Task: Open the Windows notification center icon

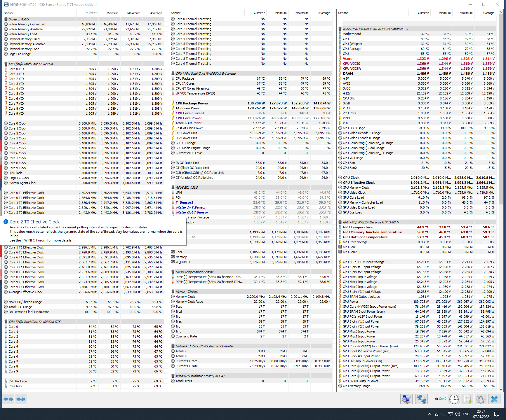Action: 497,414
